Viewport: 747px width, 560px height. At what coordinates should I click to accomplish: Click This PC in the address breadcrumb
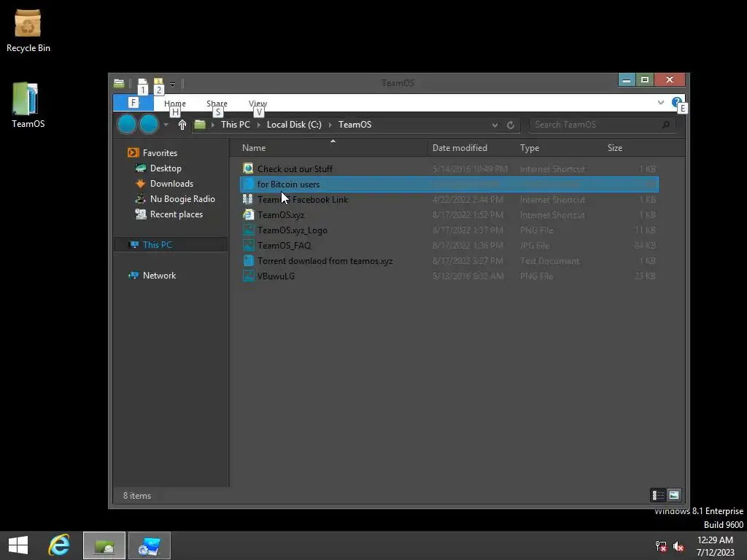click(236, 124)
